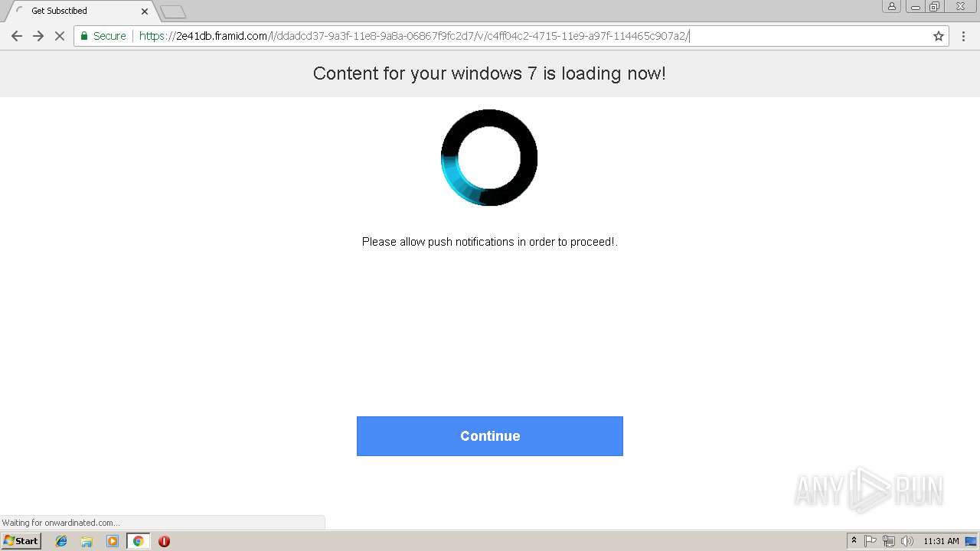980x551 pixels.
Task: Click Show desktop button in tray
Action: point(971,541)
